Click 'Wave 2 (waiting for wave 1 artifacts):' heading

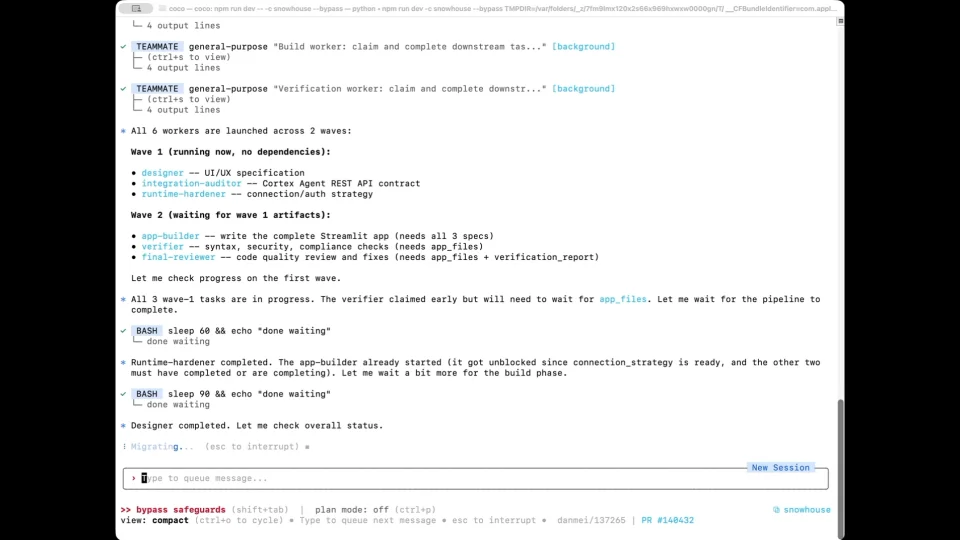tap(230, 215)
